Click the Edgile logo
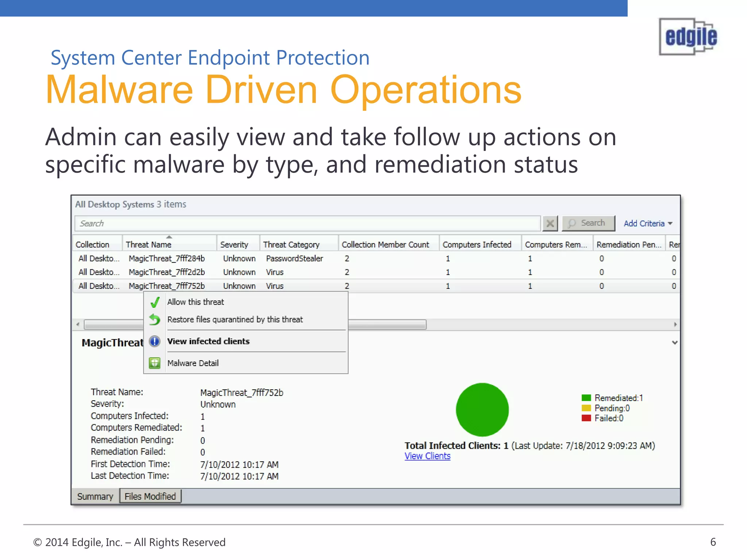This screenshot has width=747, height=560. 689,36
